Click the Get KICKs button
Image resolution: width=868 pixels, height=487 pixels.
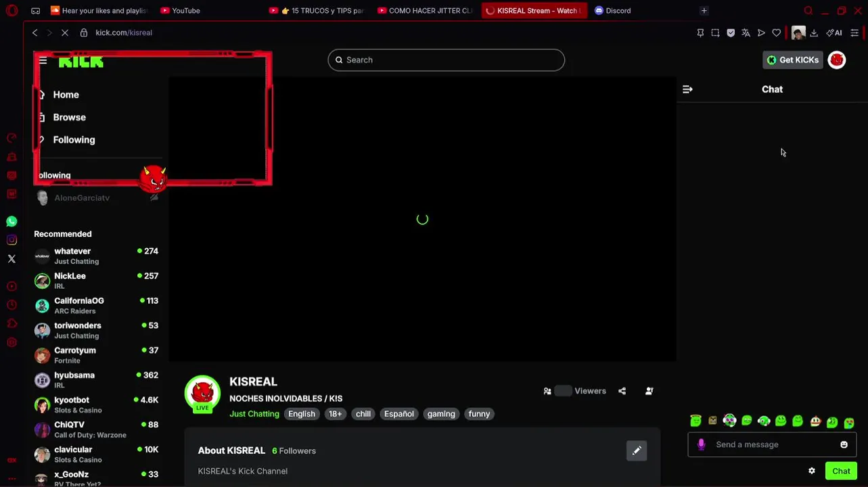pyautogui.click(x=792, y=60)
